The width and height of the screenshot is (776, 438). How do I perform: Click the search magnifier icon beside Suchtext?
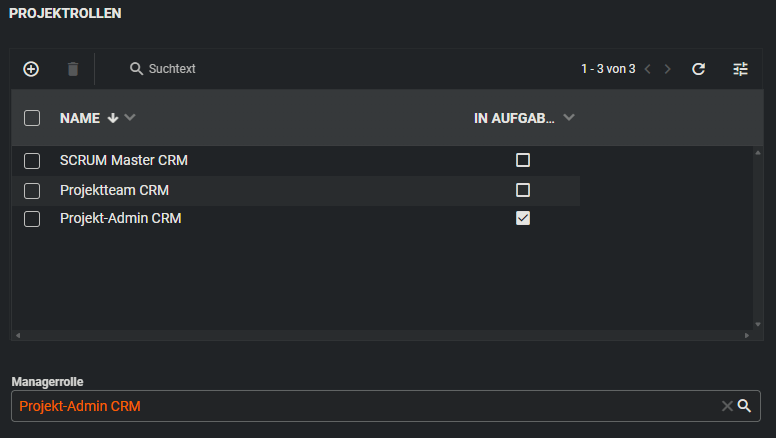[x=136, y=69]
